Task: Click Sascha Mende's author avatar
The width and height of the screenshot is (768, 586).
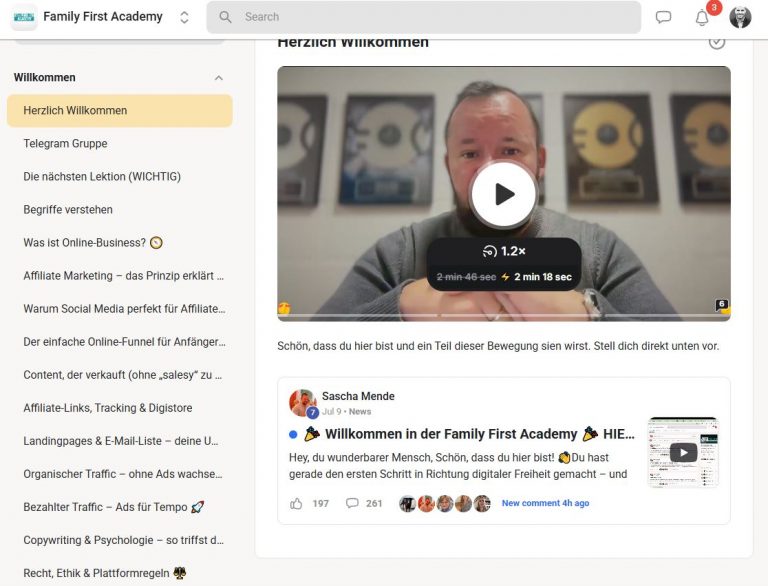Action: [302, 403]
